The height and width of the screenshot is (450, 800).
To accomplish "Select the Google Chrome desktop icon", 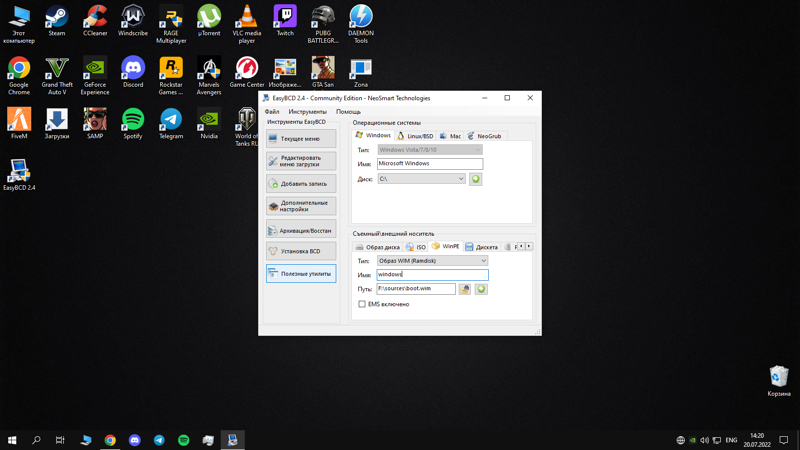I will [x=19, y=76].
